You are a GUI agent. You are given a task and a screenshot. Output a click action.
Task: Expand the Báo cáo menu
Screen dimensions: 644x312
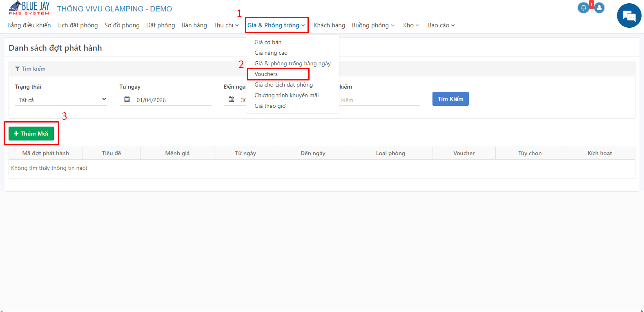pos(441,25)
